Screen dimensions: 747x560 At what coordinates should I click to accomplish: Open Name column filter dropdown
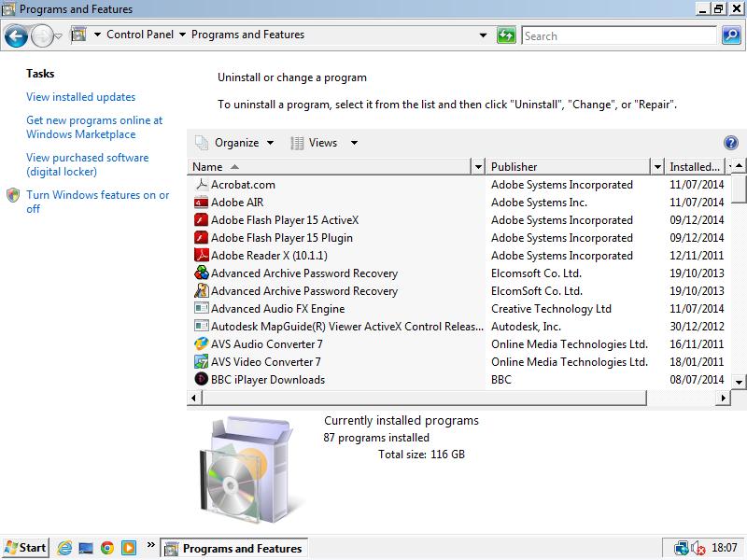click(x=478, y=167)
